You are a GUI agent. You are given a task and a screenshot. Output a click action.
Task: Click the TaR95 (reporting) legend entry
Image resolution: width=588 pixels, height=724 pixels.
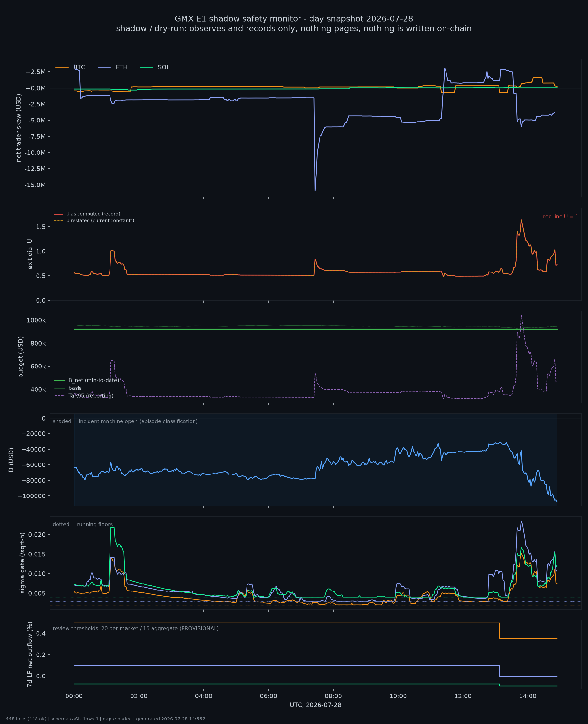(84, 396)
